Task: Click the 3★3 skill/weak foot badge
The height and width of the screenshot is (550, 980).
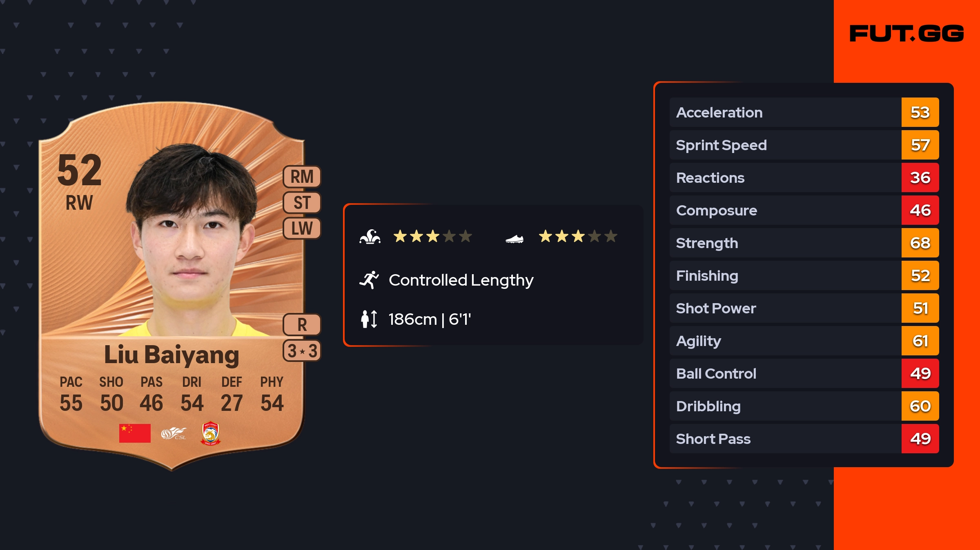Action: 302,351
